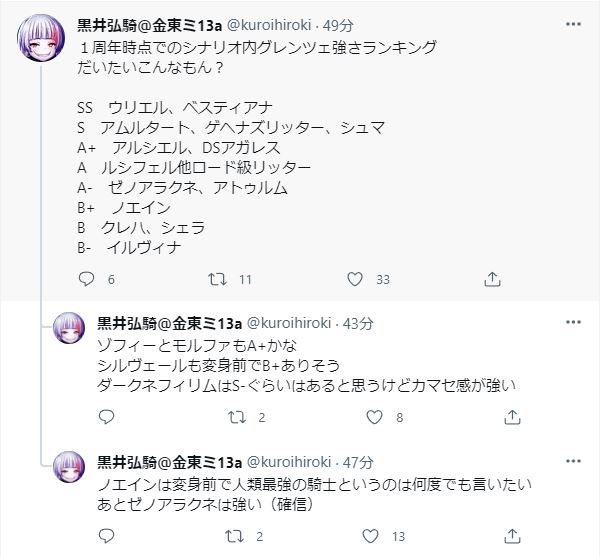Open the 43分 reply author's avatar
This screenshot has height=557, width=600.
coord(68,328)
